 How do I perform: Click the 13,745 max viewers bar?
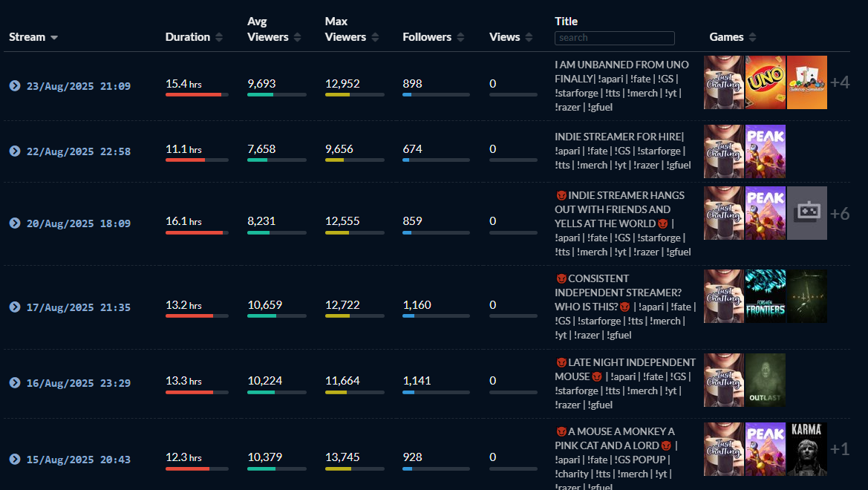coord(354,468)
